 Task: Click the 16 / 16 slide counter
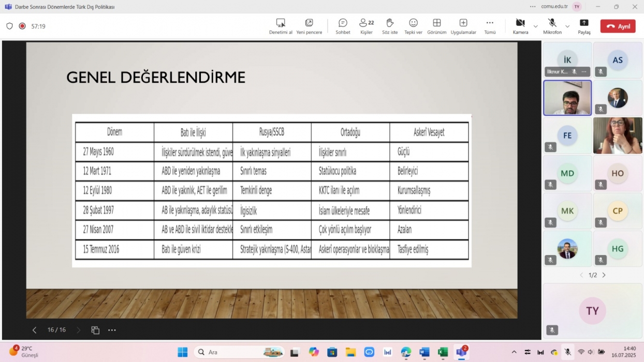pos(56,330)
